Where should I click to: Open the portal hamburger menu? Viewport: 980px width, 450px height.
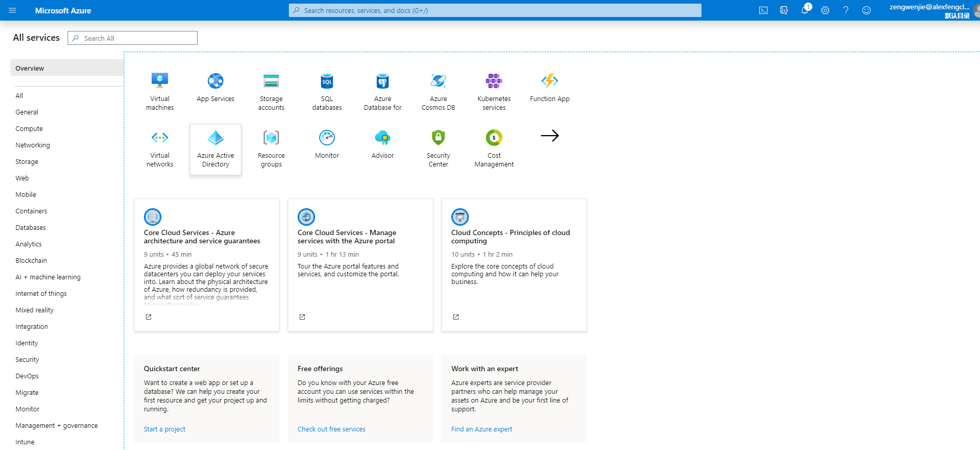click(13, 10)
